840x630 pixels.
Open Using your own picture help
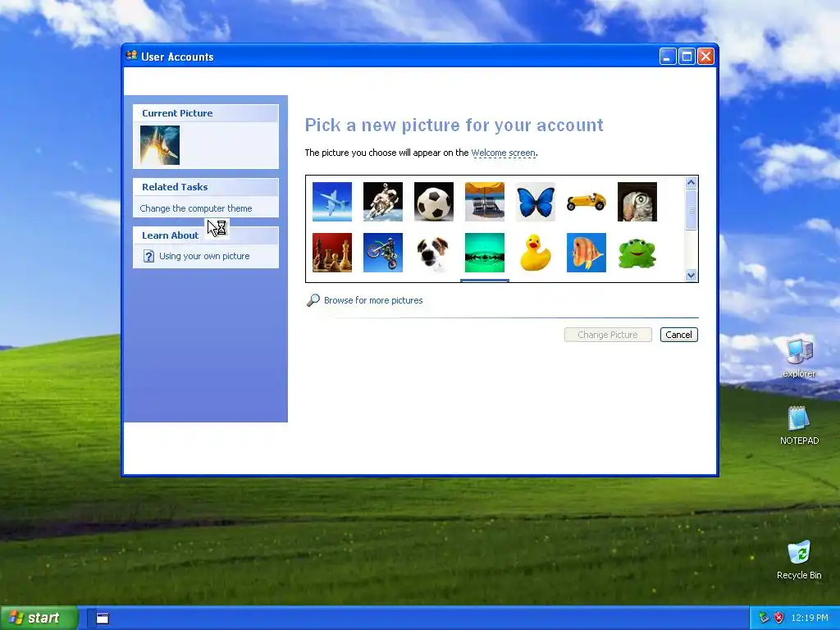204,256
